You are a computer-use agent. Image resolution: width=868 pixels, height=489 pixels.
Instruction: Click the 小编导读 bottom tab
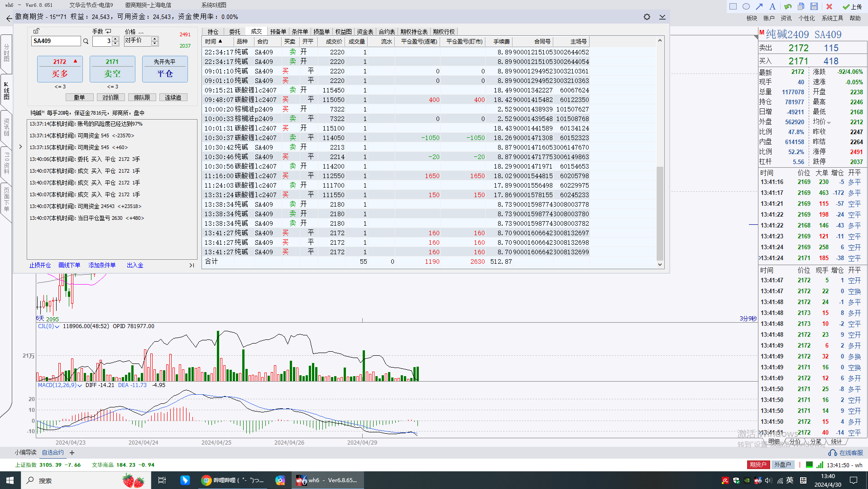(x=25, y=452)
